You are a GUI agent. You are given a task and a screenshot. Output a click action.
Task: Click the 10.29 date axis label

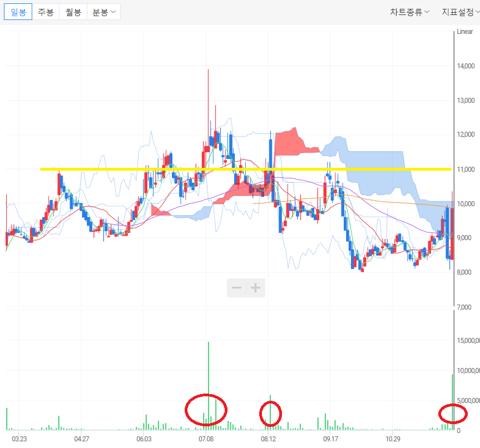coord(393,439)
